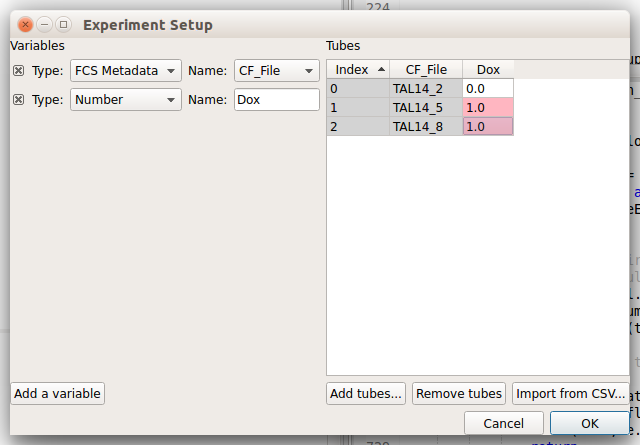Select the pink Dox cell for TAL14_5
This screenshot has height=445, width=640.
pyautogui.click(x=488, y=107)
